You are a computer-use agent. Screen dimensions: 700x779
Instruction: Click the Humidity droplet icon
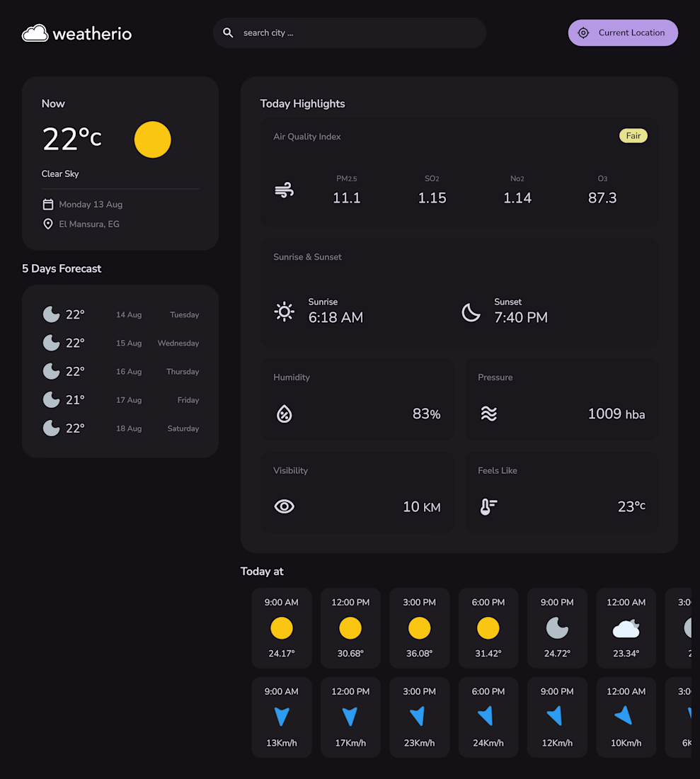click(x=285, y=414)
